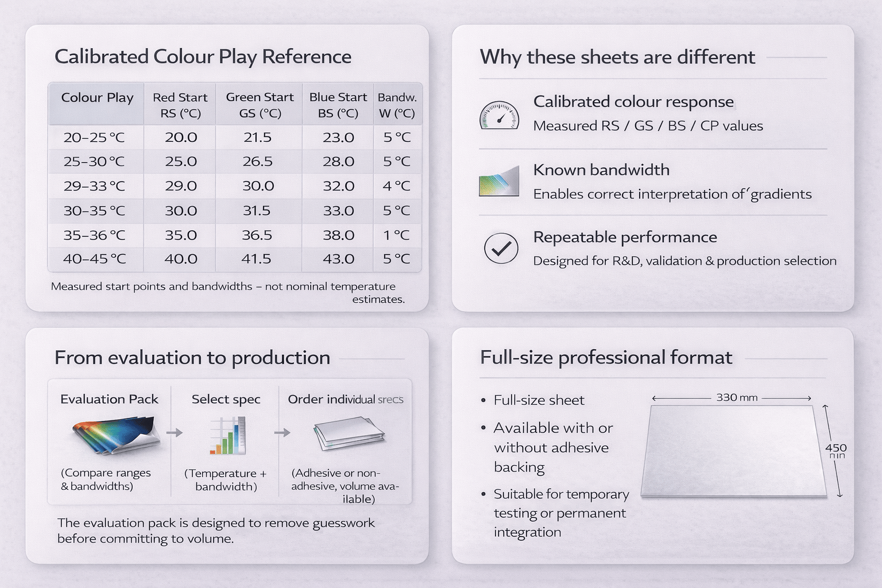The height and width of the screenshot is (588, 882).
Task: Click the calibrated colour response gauge icon
Action: pyautogui.click(x=499, y=115)
